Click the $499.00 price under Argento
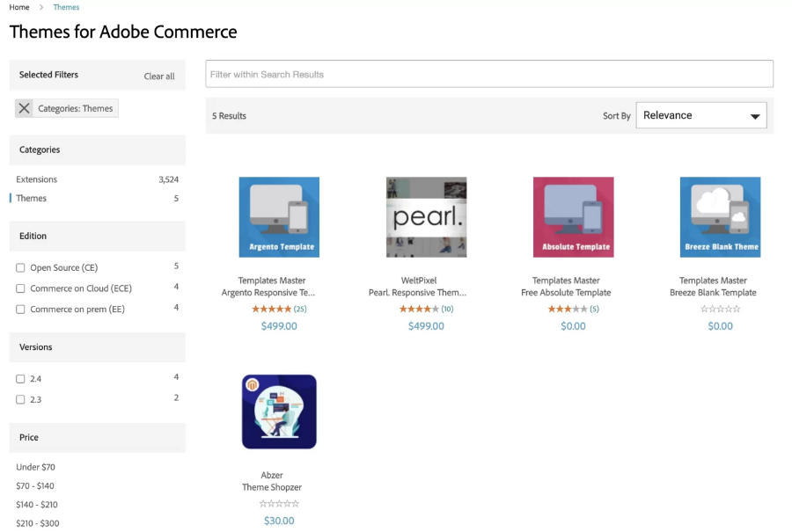The height and width of the screenshot is (532, 792). (x=279, y=326)
